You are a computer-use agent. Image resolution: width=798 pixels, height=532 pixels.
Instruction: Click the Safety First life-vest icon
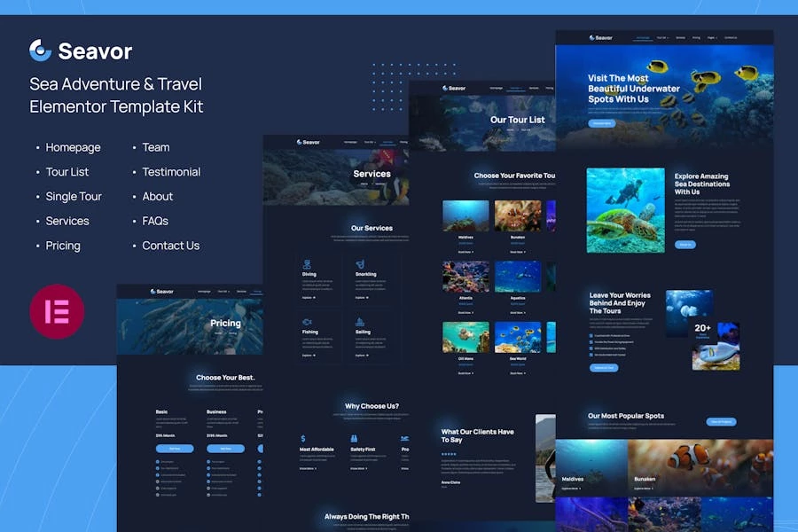(x=355, y=438)
